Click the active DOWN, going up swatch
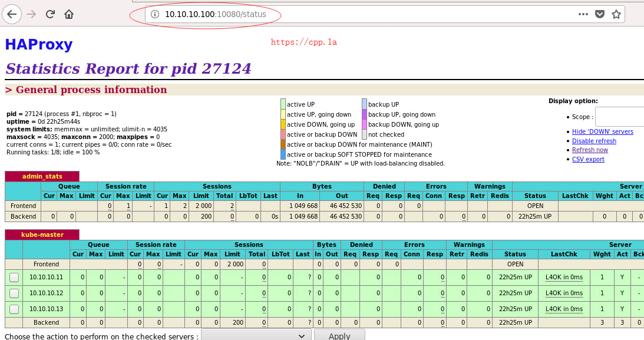Image resolution: width=644 pixels, height=340 pixels. (283, 124)
